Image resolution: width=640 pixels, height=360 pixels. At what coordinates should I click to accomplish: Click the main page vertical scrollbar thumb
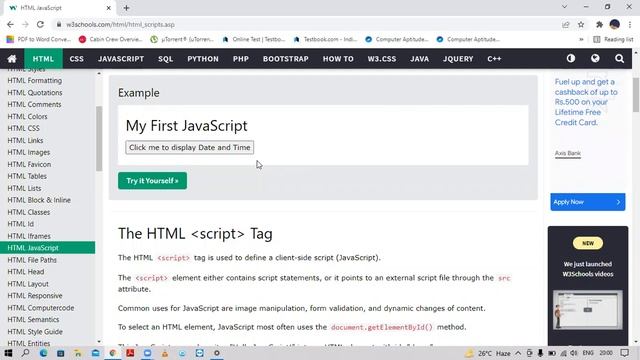pos(636,94)
